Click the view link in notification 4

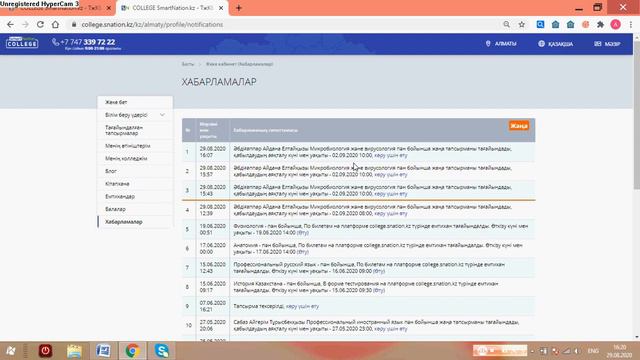pos(391,213)
